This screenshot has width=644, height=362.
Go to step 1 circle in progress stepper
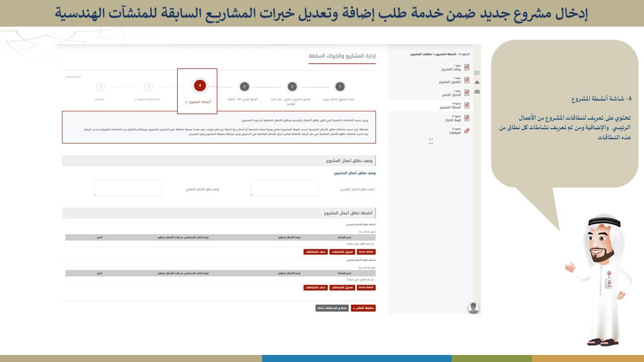point(340,86)
